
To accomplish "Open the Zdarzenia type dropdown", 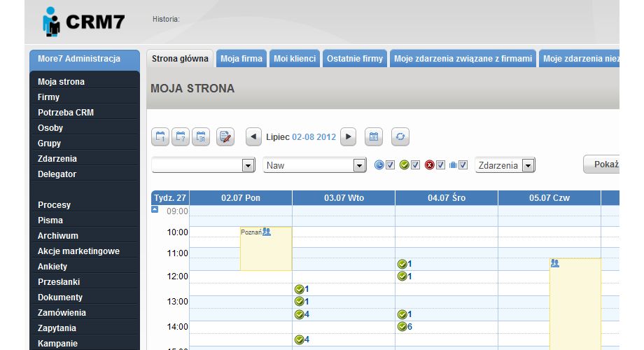I will tap(505, 165).
